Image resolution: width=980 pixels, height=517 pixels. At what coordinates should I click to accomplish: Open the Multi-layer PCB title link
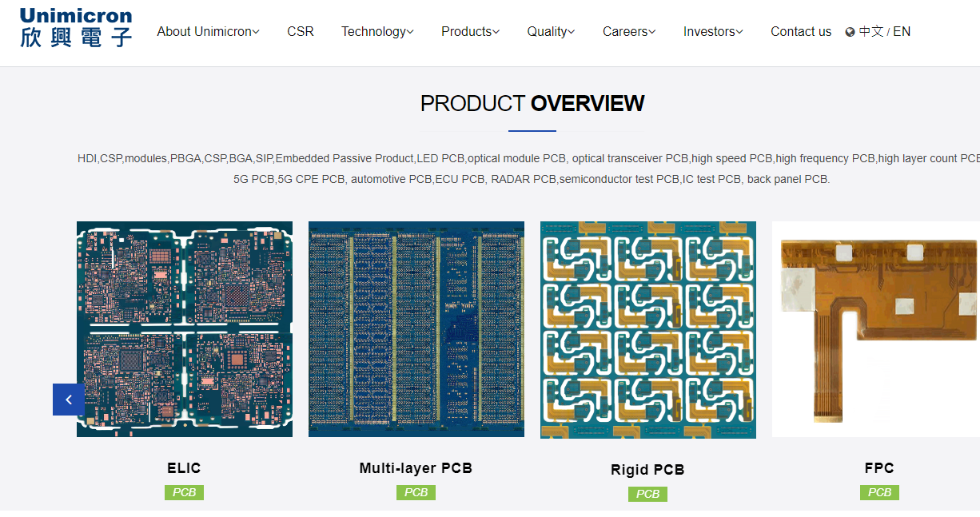[416, 468]
